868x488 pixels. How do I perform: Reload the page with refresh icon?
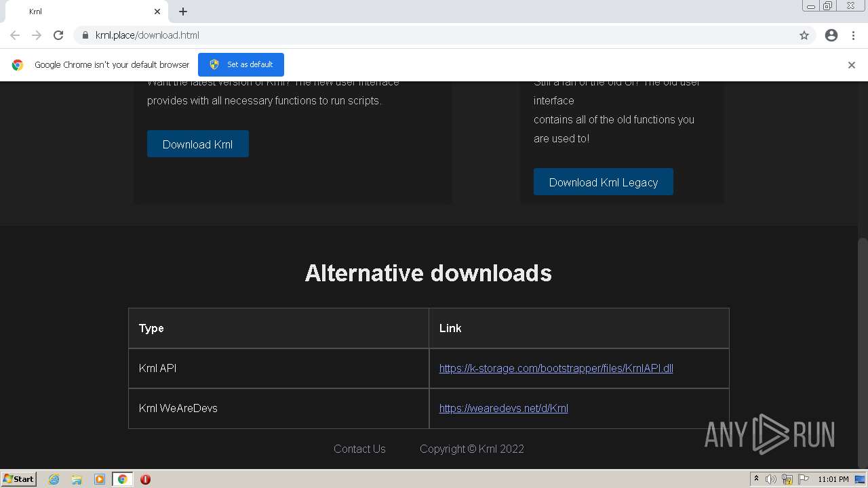(58, 35)
